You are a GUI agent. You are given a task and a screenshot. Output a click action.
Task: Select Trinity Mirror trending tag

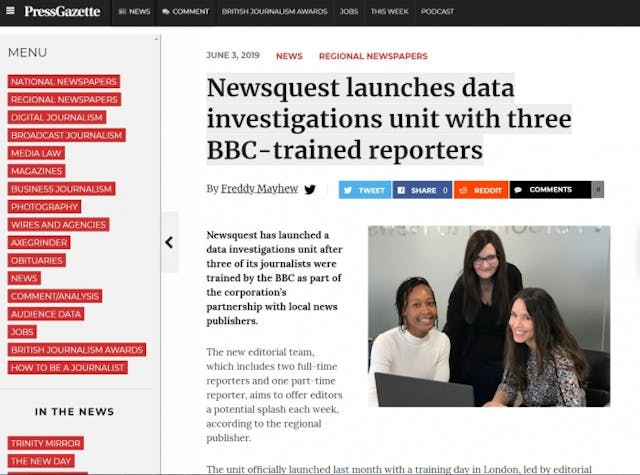pos(46,443)
